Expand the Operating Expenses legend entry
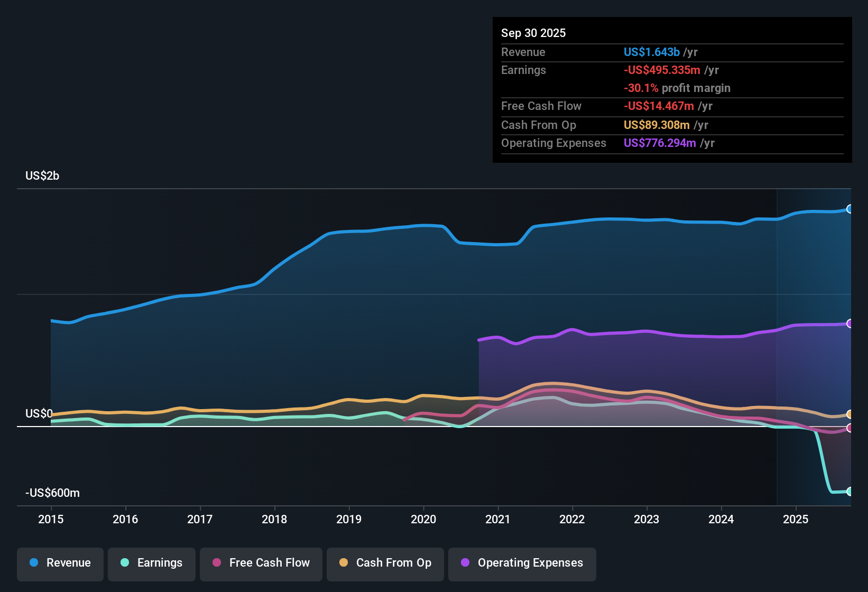The image size is (868, 592). (x=522, y=563)
